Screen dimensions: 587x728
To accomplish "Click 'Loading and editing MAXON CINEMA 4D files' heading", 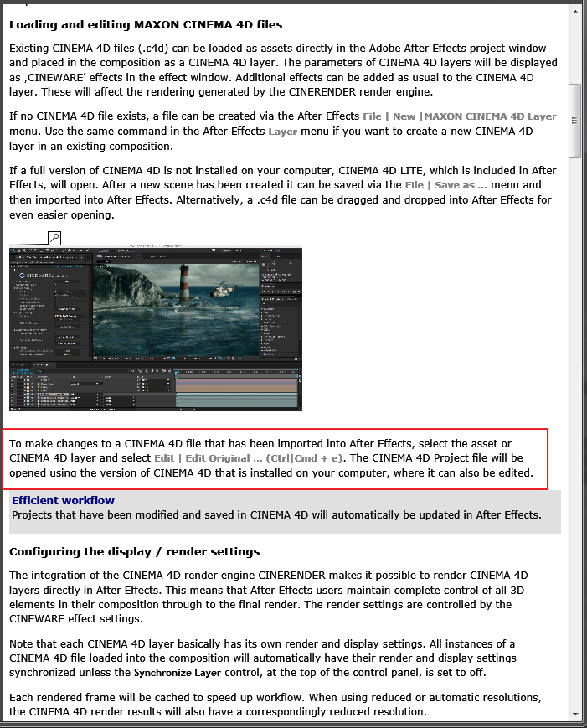I will [146, 24].
